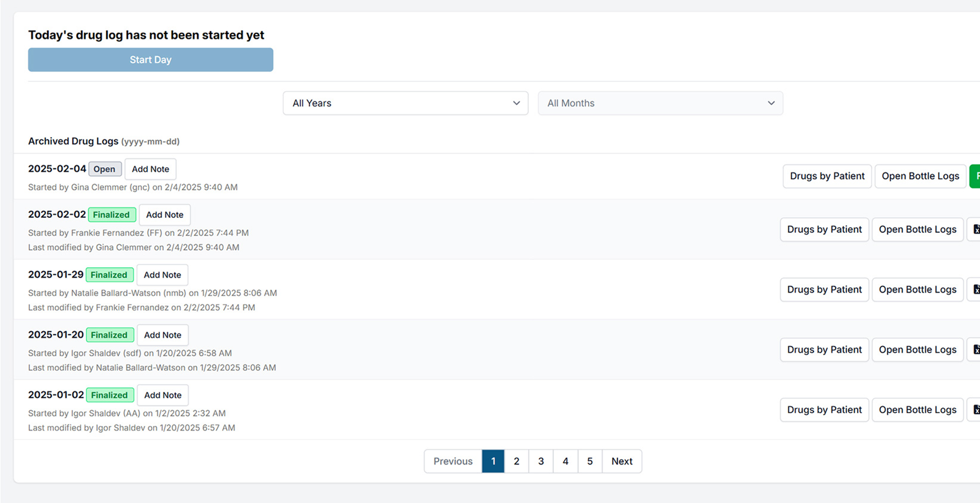
Task: Toggle the Finalized status on 2025-01-02
Action: point(109,395)
